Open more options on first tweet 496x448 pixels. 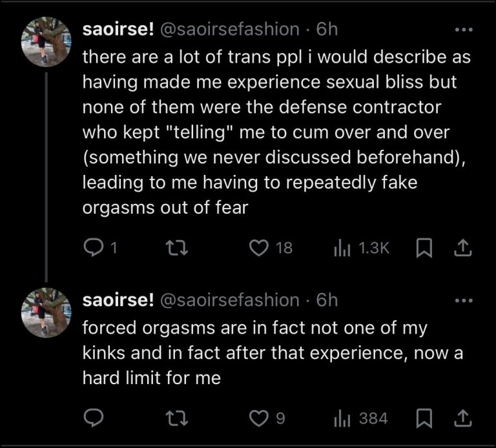[x=464, y=29]
